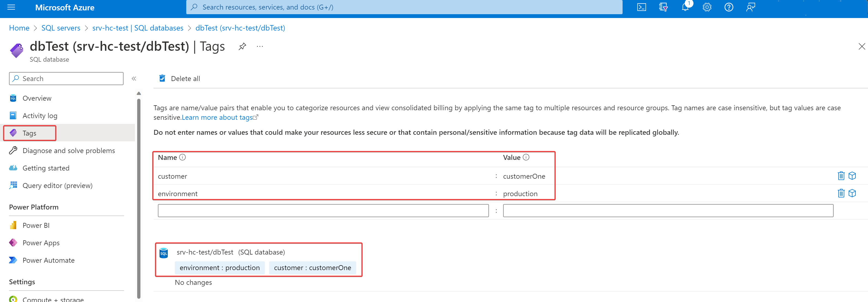This screenshot has height=302, width=868.
Task: Select Overview in the sidebar
Action: coord(37,98)
